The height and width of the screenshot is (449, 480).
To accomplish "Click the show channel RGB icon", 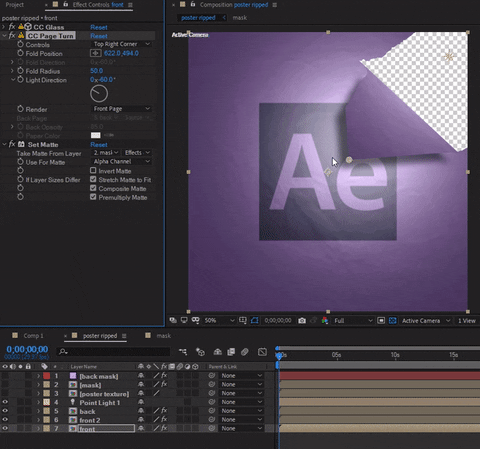I will (x=325, y=321).
